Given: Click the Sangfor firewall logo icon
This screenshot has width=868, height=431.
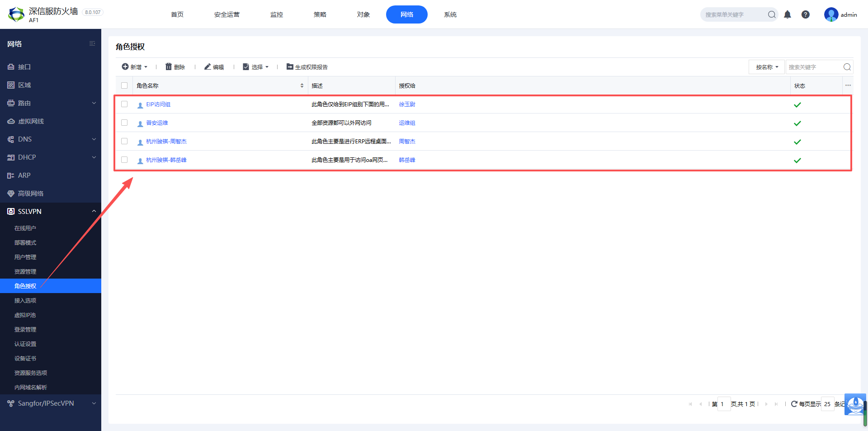Looking at the screenshot, I should [16, 14].
